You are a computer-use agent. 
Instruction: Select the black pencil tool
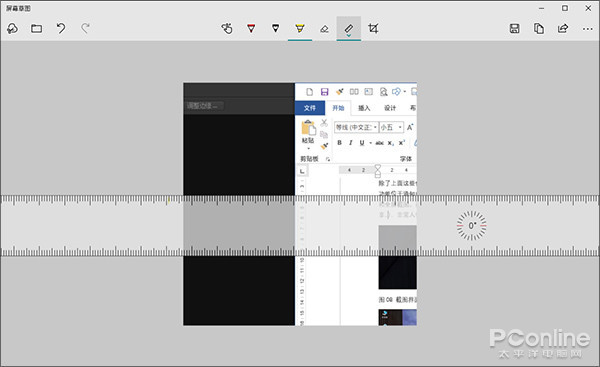click(276, 28)
